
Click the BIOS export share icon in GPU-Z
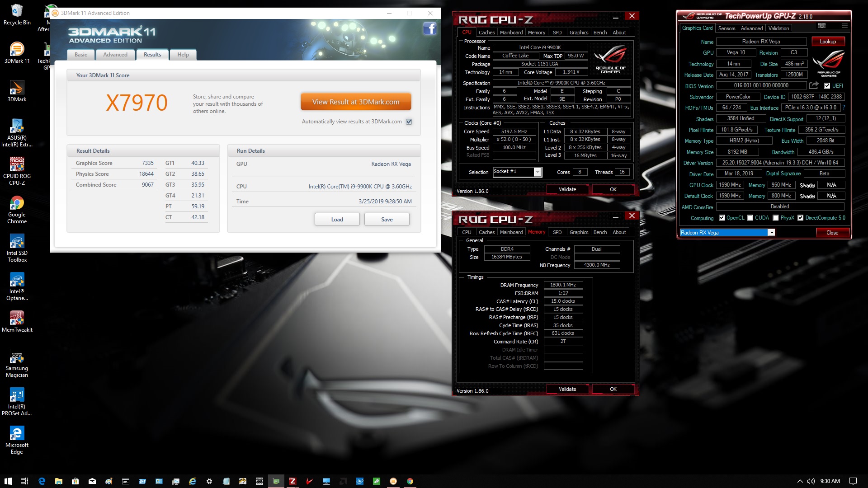coord(814,85)
